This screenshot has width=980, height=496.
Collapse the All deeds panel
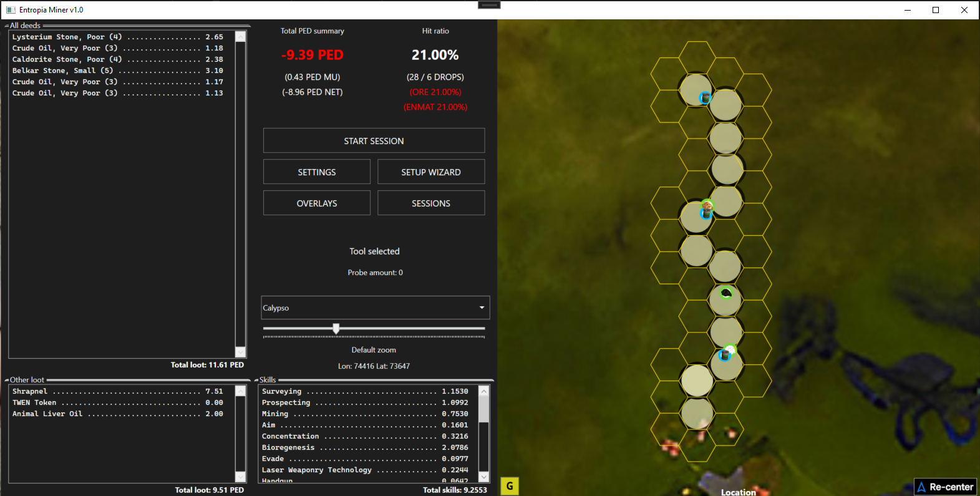[7, 26]
